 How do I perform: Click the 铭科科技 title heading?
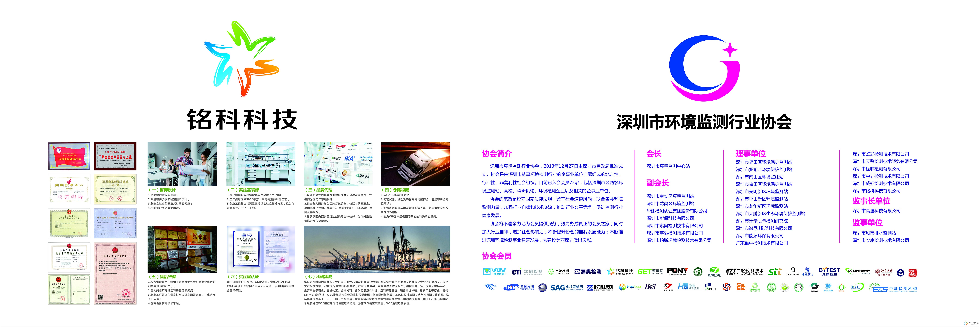[242, 119]
